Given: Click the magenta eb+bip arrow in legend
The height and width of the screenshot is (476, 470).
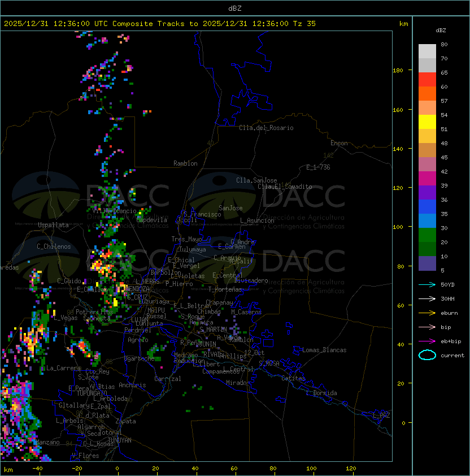Looking at the screenshot, I should (427, 341).
